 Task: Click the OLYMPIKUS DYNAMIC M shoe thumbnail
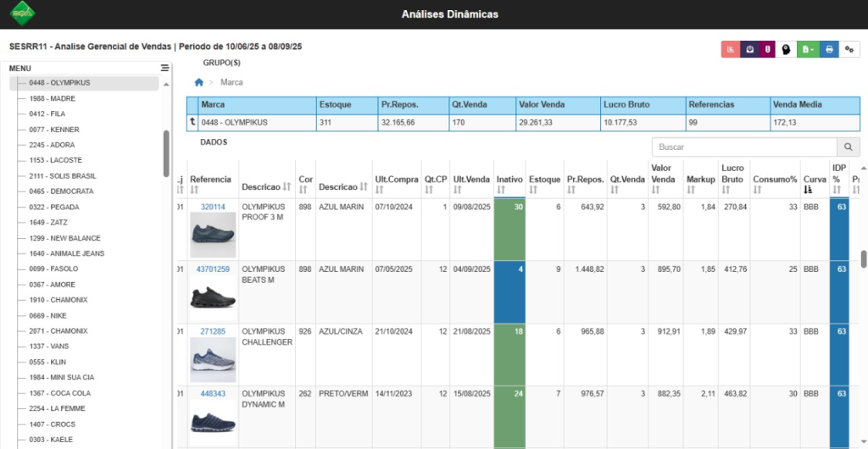pyautogui.click(x=213, y=423)
